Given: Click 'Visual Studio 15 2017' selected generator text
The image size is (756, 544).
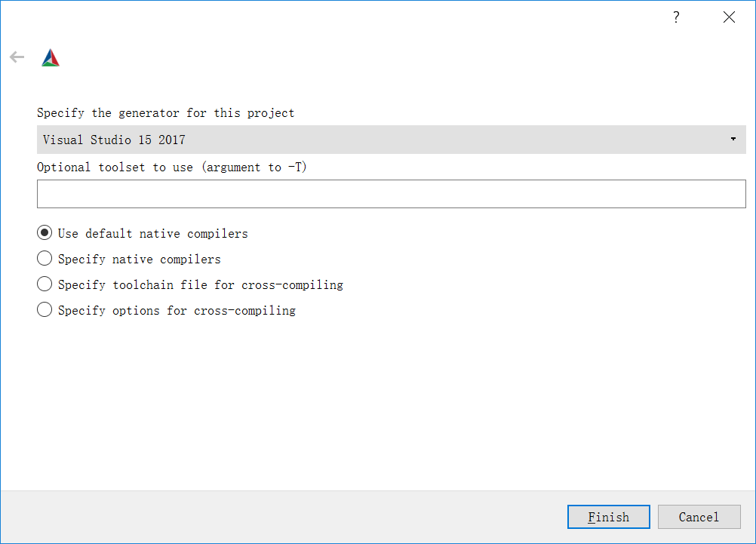Looking at the screenshot, I should (x=114, y=140).
